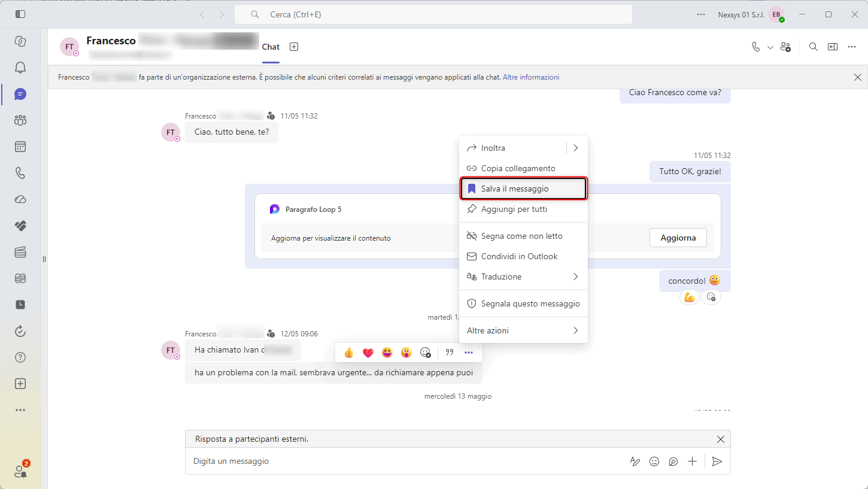Open the Traduzione submenu
This screenshot has height=489, width=868.
pos(523,277)
